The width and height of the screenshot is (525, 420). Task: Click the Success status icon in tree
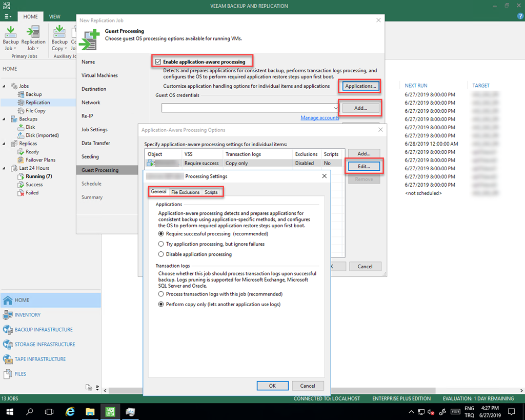pos(21,185)
